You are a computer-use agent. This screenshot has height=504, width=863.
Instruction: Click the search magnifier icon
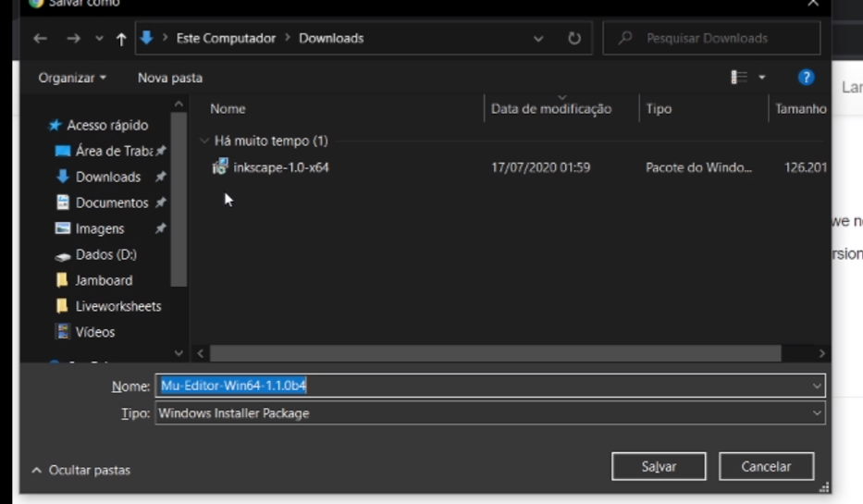pos(624,38)
